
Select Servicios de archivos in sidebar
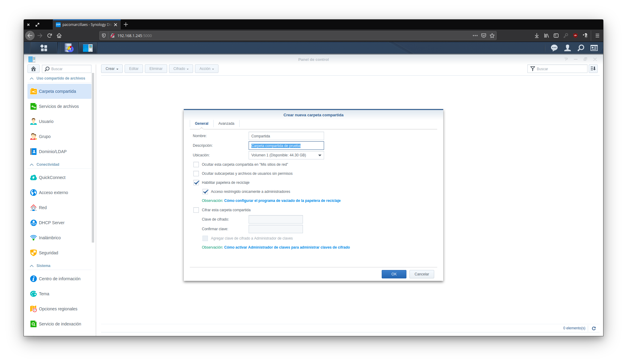pos(59,106)
